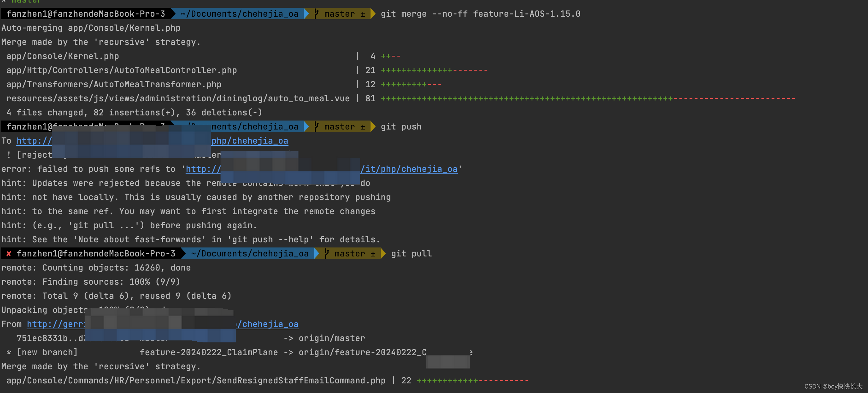This screenshot has height=393, width=868.
Task: Open the http:// link in the 'error: failed to push' line
Action: tap(203, 169)
